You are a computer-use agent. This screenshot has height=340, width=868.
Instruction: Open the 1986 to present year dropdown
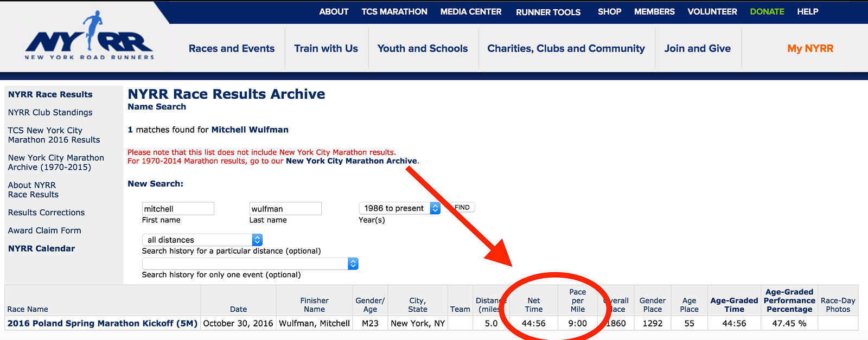coord(399,208)
